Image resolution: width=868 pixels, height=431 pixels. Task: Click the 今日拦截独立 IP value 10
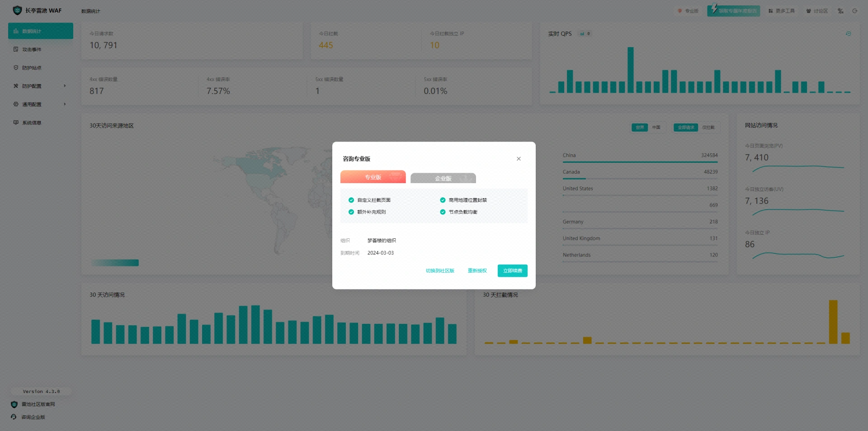(434, 45)
